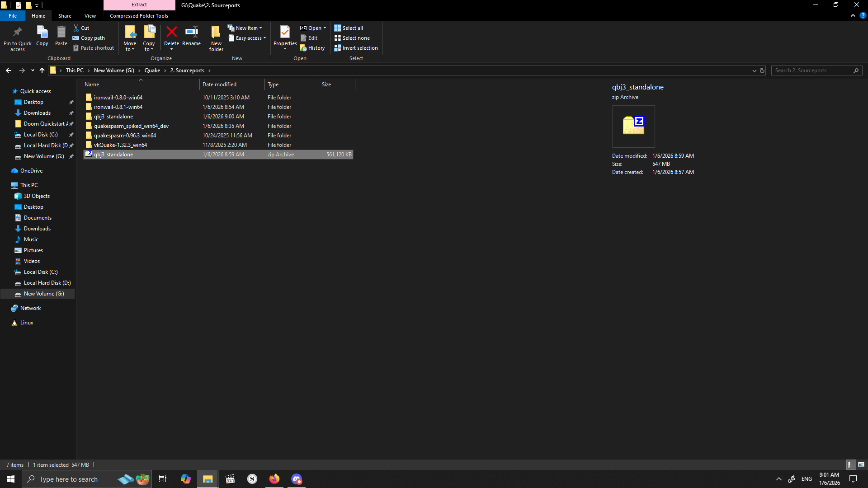This screenshot has width=868, height=488.
Task: Expand the address bar history dropdown
Action: pyautogui.click(x=754, y=70)
